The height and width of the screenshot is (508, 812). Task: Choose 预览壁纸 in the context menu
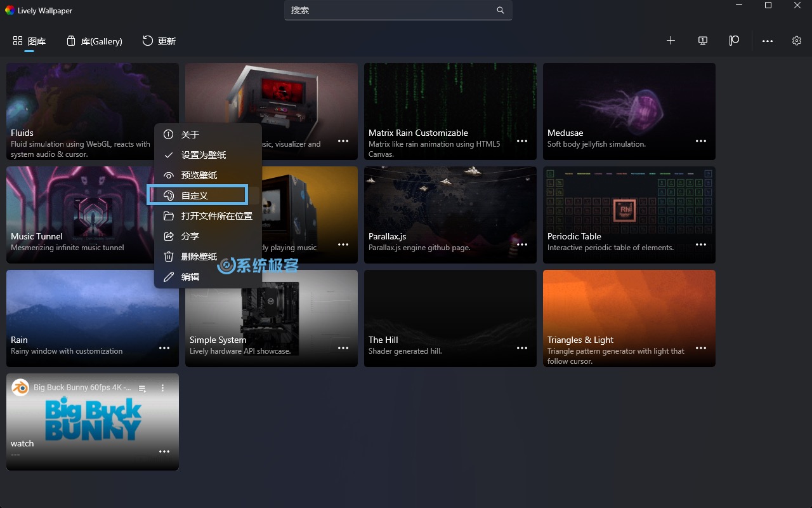pos(208,175)
